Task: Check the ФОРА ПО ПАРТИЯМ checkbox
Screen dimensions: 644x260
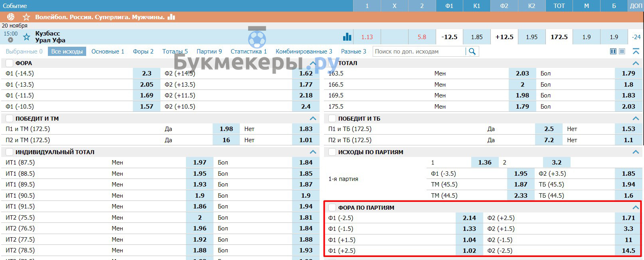Action: tap(332, 208)
